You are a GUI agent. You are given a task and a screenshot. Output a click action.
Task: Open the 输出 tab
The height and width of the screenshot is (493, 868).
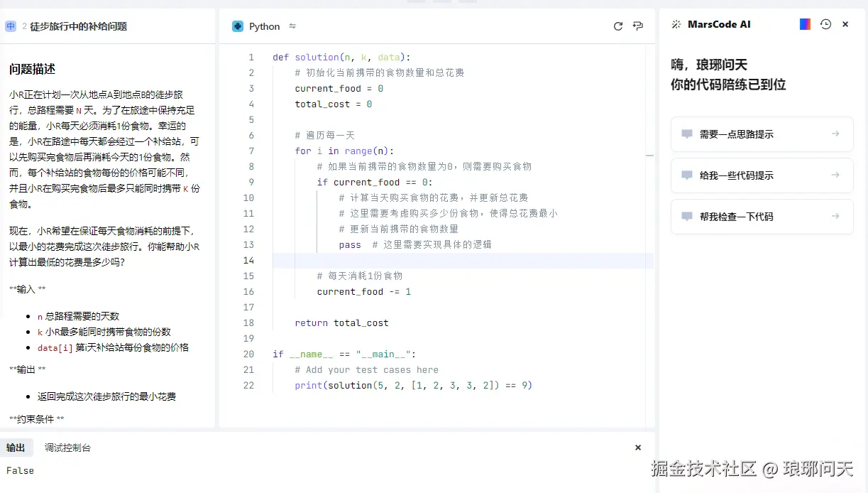pyautogui.click(x=17, y=448)
